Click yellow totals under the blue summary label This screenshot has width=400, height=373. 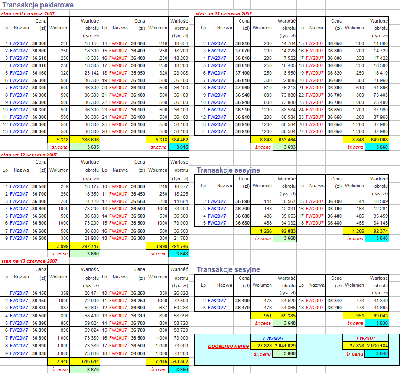coord(273,346)
